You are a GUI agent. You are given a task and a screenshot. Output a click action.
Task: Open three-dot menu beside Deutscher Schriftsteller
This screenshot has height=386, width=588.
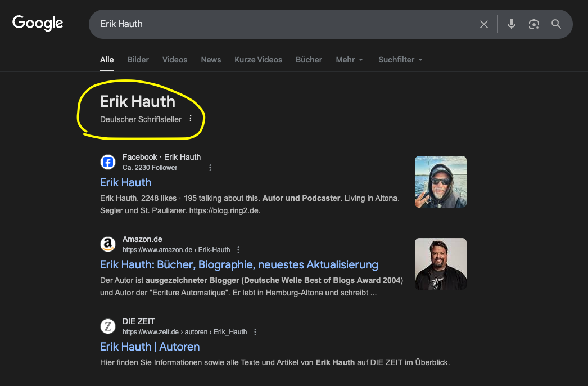(x=191, y=119)
